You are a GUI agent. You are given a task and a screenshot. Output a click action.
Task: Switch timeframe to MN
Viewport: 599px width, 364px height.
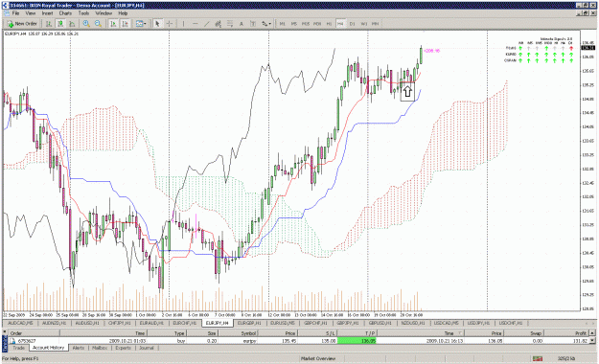pos(376,24)
